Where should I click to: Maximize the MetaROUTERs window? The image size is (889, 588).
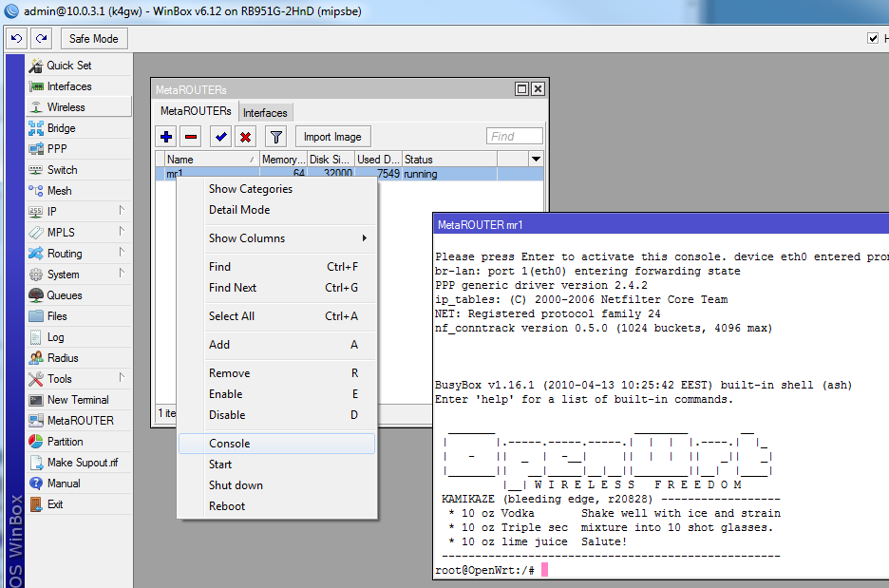click(521, 89)
